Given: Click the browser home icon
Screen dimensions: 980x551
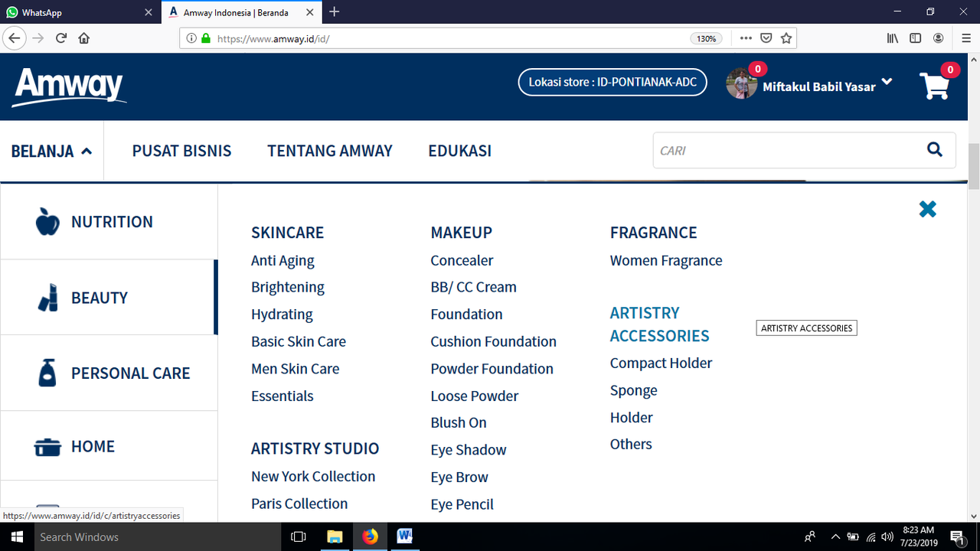Looking at the screenshot, I should pos(84,38).
